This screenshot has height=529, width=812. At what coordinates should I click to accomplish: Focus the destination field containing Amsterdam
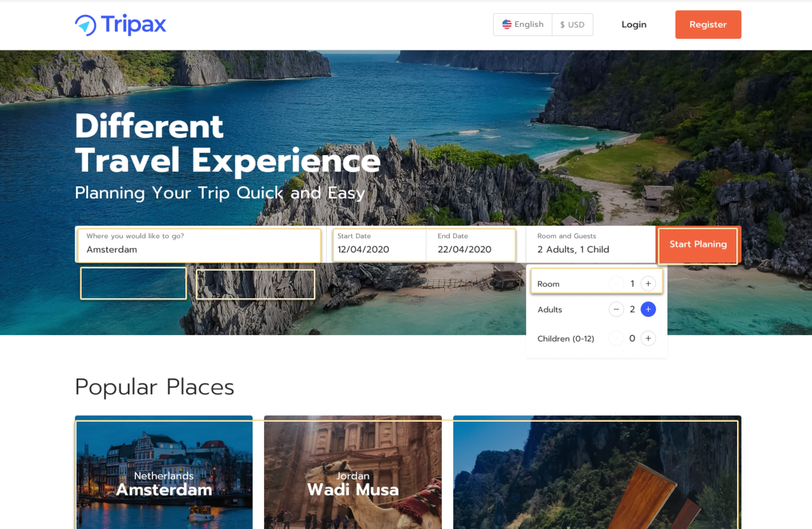[199, 245]
